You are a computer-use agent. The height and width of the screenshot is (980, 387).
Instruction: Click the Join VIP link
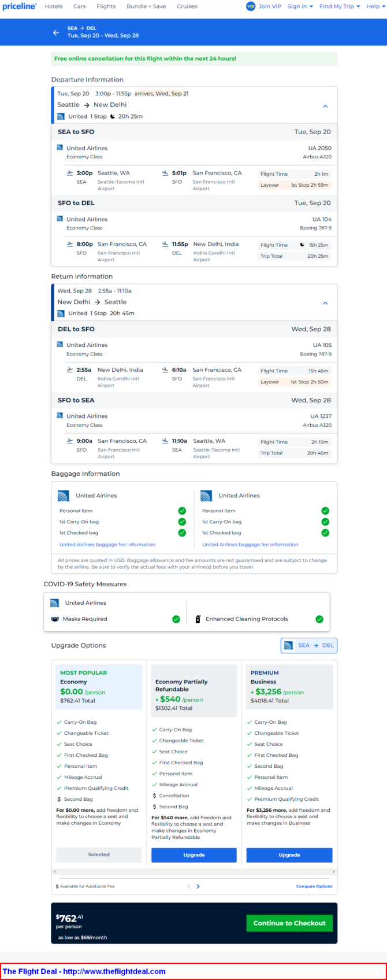pyautogui.click(x=270, y=6)
